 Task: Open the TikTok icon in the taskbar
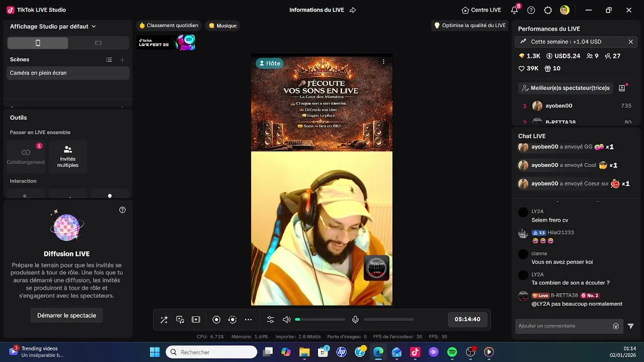pos(415,352)
